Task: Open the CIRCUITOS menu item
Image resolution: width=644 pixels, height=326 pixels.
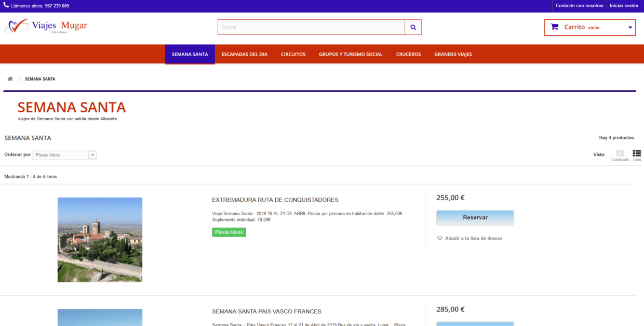Action: click(x=293, y=54)
